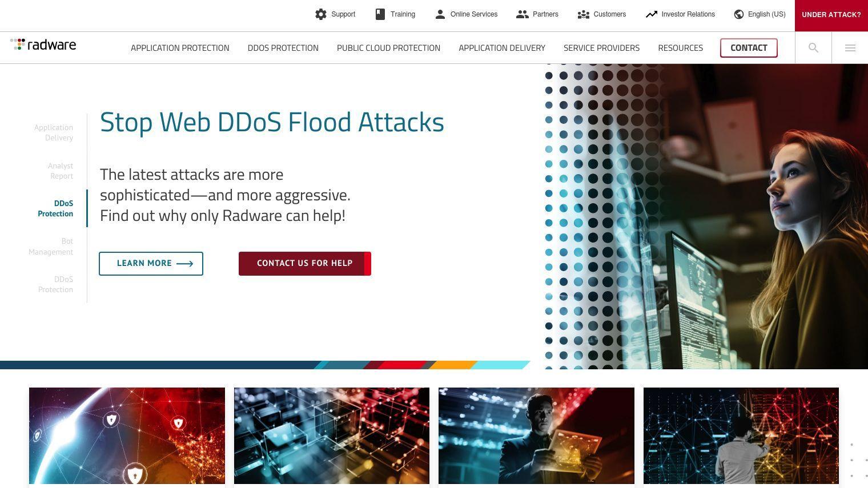This screenshot has height=488, width=868.
Task: Click the globe language icon
Action: click(x=739, y=14)
